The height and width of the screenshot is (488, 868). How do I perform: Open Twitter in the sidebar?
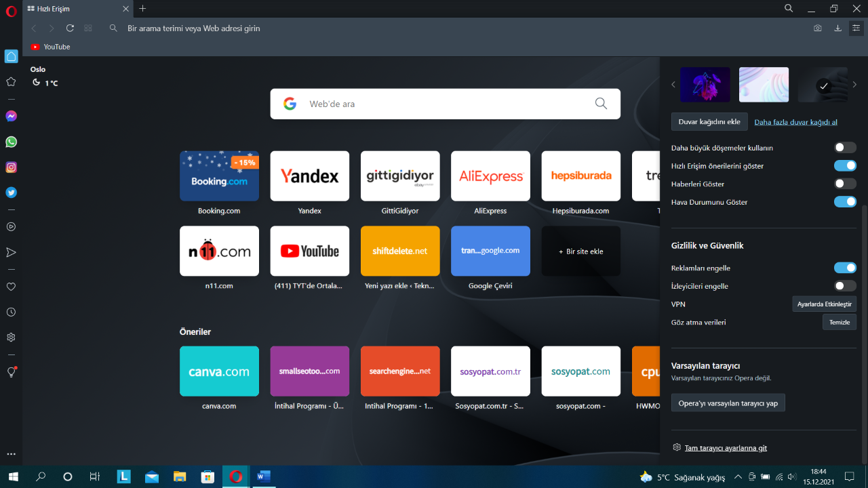click(x=11, y=192)
